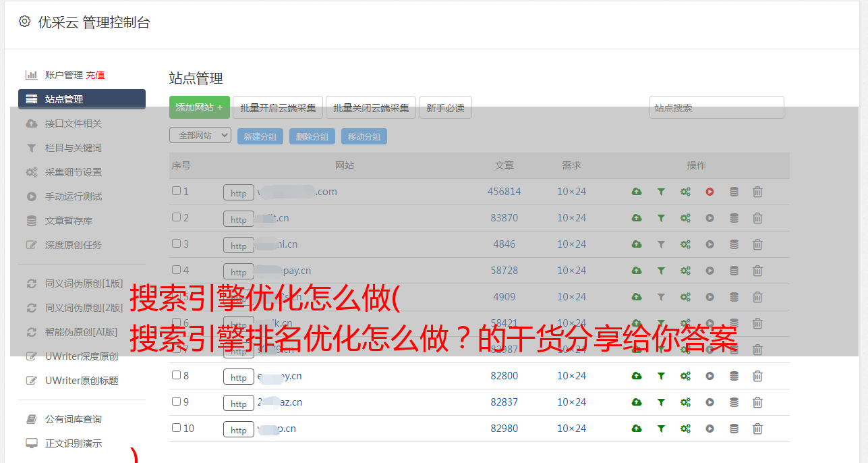Click the play icon in row 10
The height and width of the screenshot is (463, 868).
710,429
